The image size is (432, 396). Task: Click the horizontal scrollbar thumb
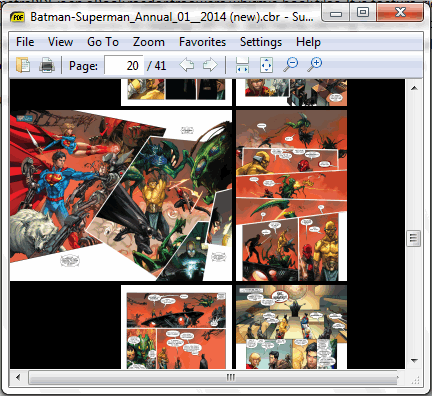click(x=213, y=377)
